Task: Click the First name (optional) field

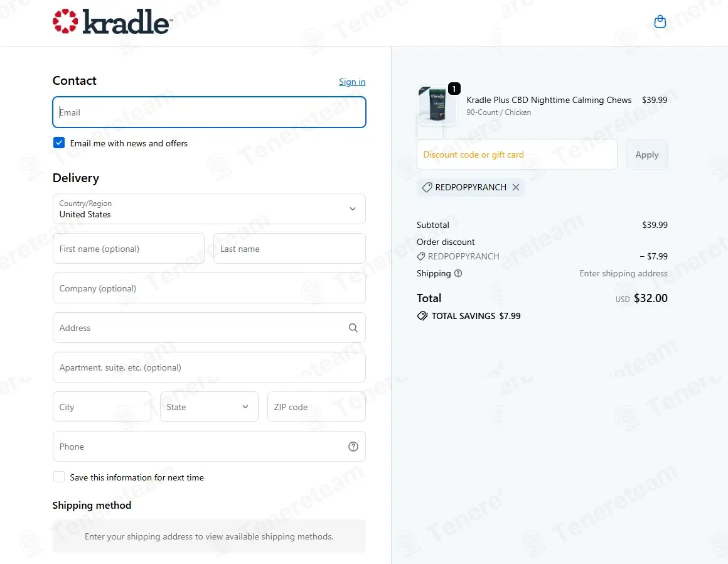Action: pos(129,249)
